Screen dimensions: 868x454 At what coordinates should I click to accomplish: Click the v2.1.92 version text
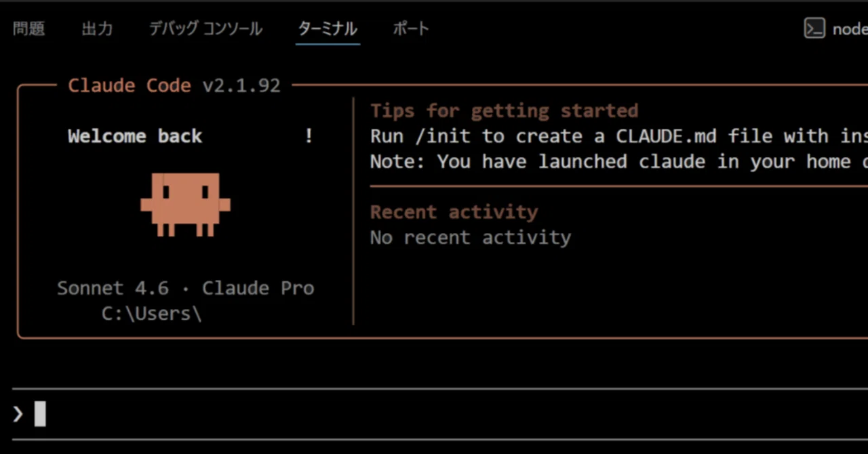241,86
